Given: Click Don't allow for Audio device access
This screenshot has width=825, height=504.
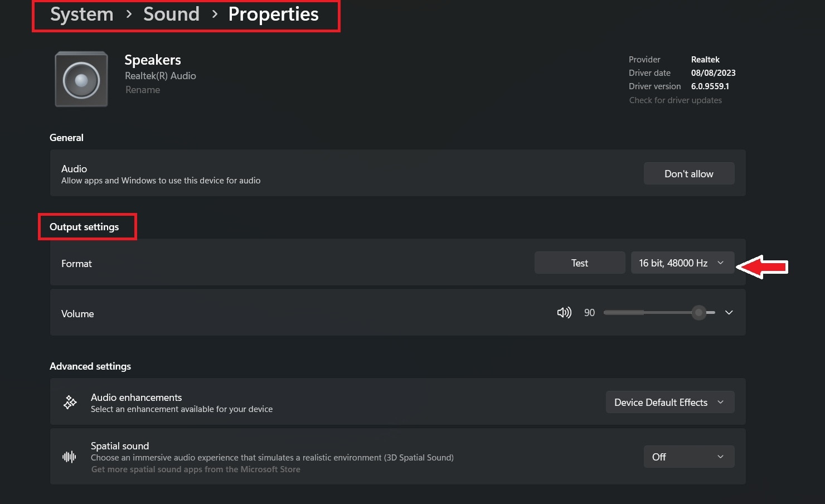Looking at the screenshot, I should (x=689, y=173).
